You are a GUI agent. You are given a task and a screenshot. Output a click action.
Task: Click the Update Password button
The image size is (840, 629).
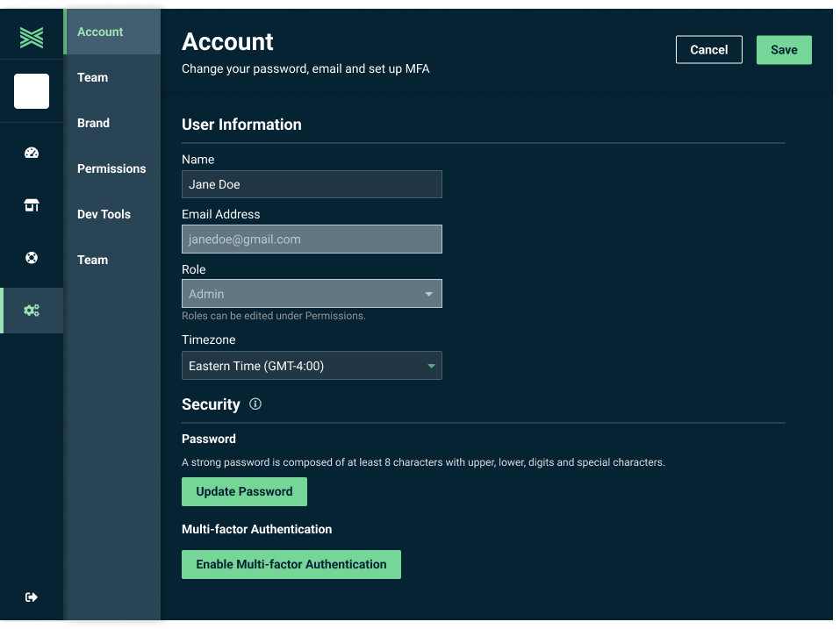[x=244, y=491]
